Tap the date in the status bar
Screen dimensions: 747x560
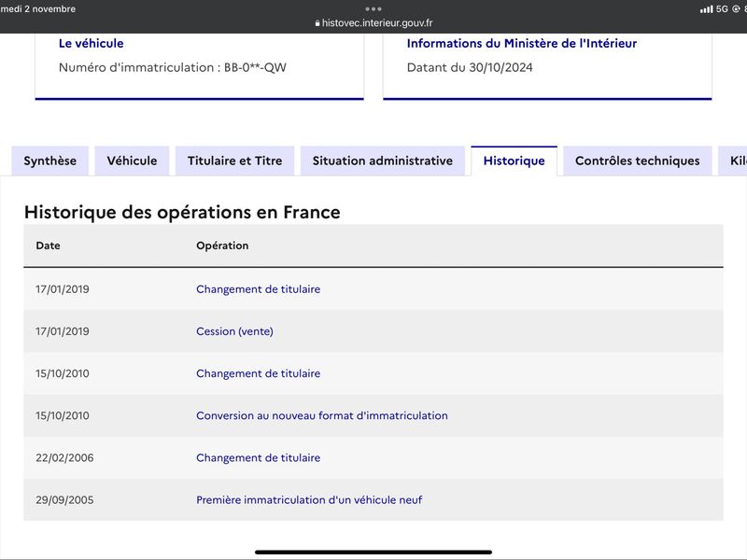coord(37,9)
